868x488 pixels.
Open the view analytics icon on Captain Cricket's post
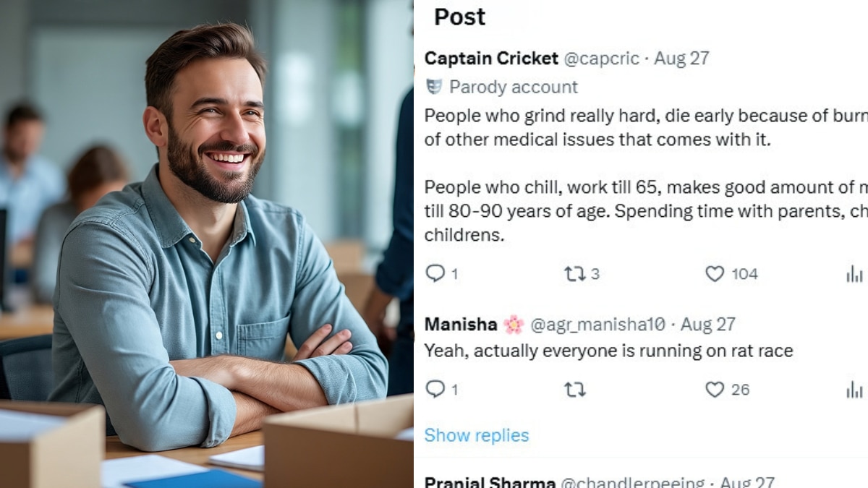point(856,273)
